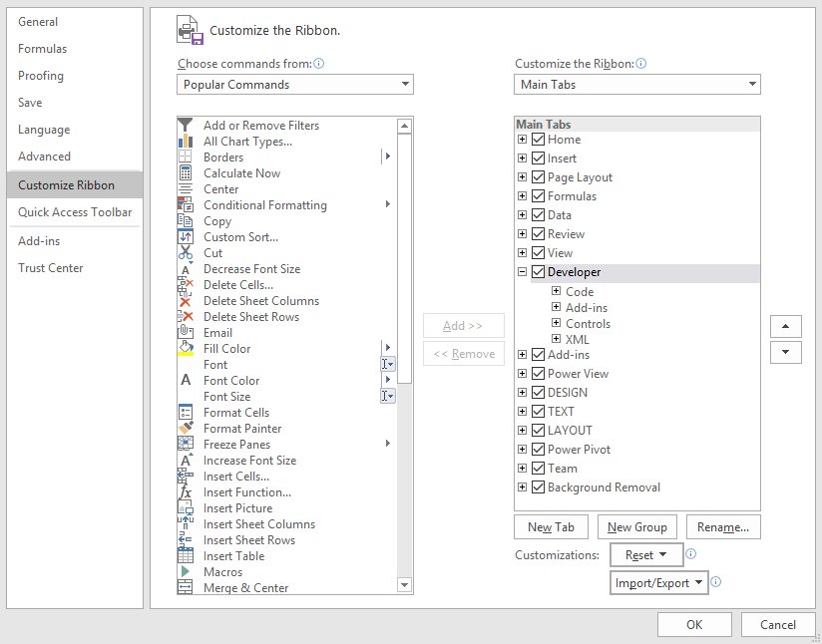Click the Format Cells icon
Viewport: 822px width, 644px height.
point(186,412)
